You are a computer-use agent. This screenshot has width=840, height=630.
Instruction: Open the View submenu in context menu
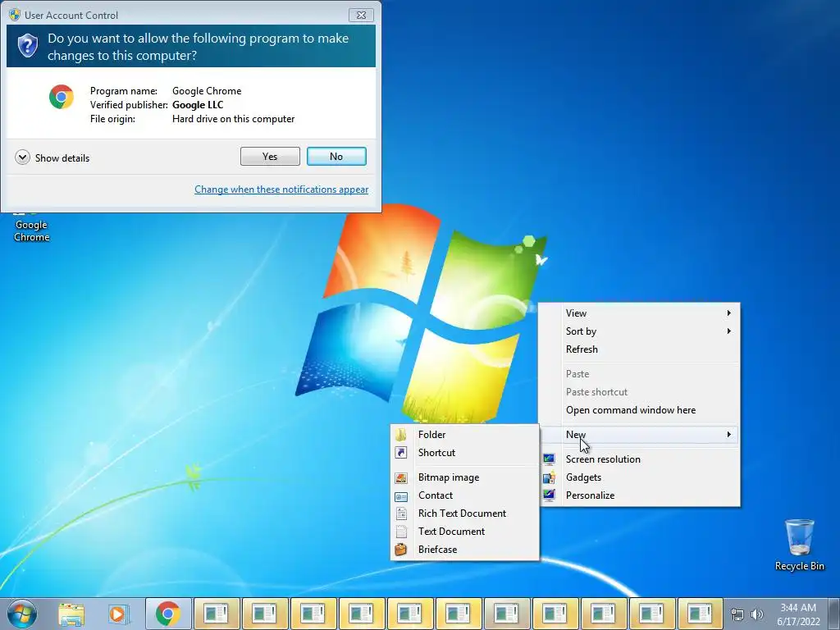point(639,313)
